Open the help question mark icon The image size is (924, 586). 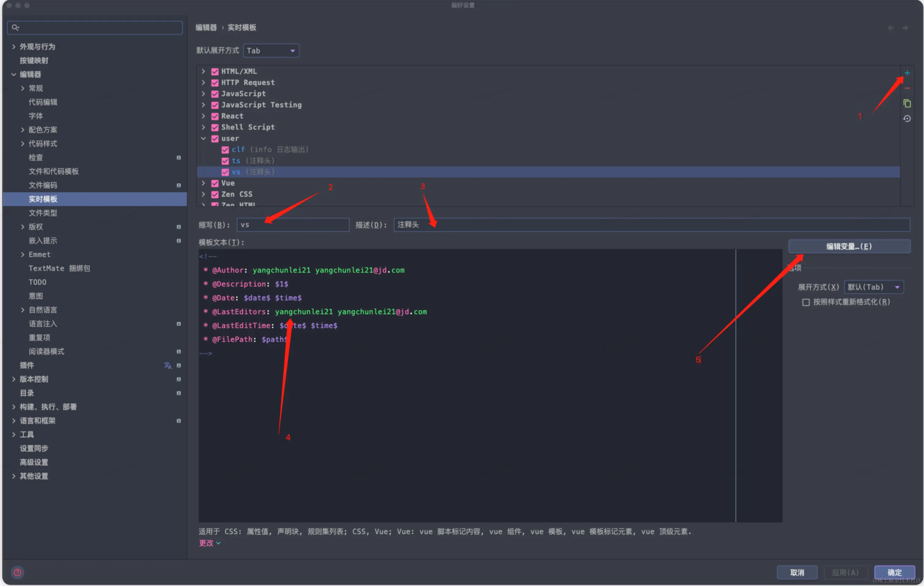18,572
